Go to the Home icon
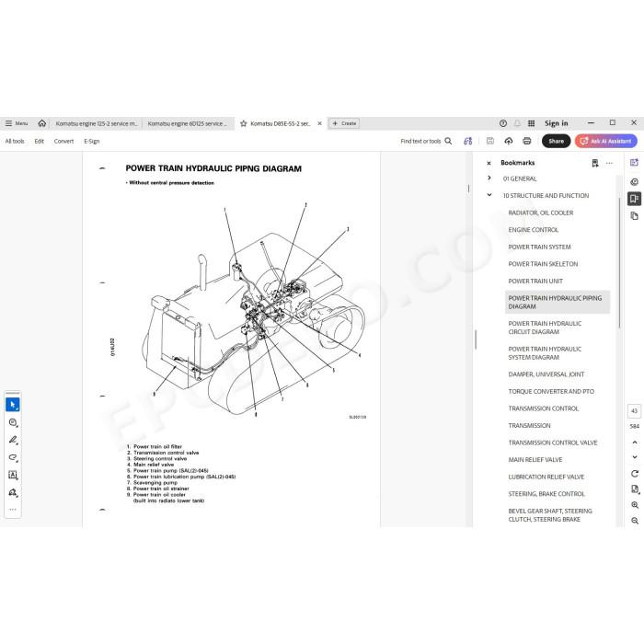The height and width of the screenshot is (644, 644). [x=42, y=123]
